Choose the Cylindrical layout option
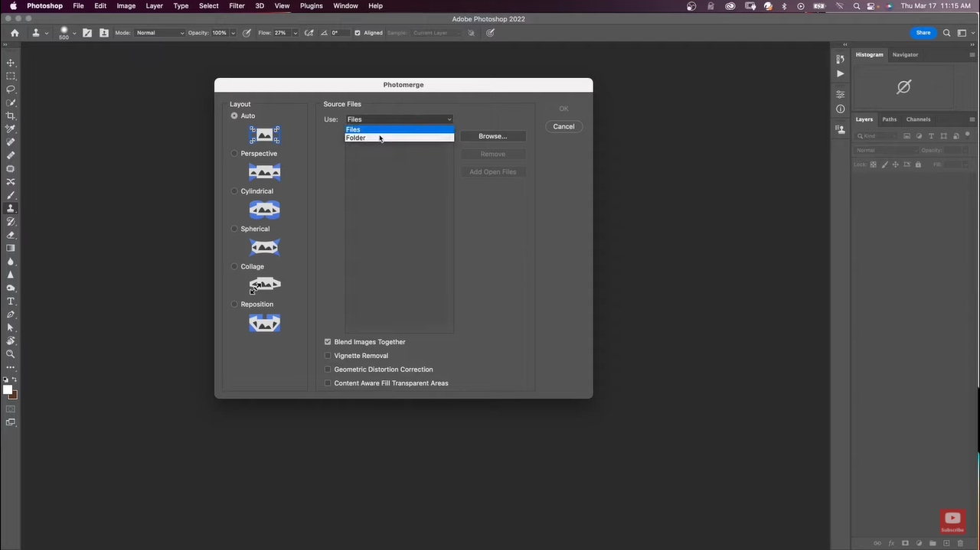This screenshot has width=980, height=550. (234, 191)
